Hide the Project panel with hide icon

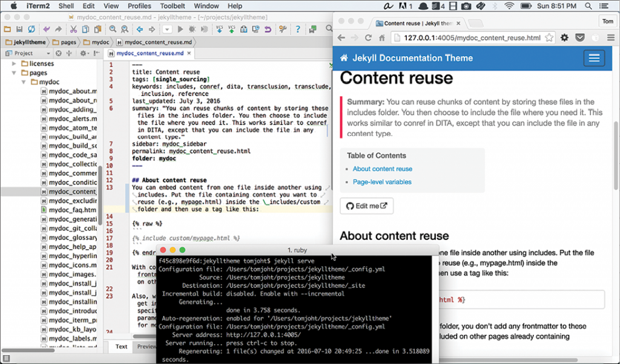coord(96,53)
